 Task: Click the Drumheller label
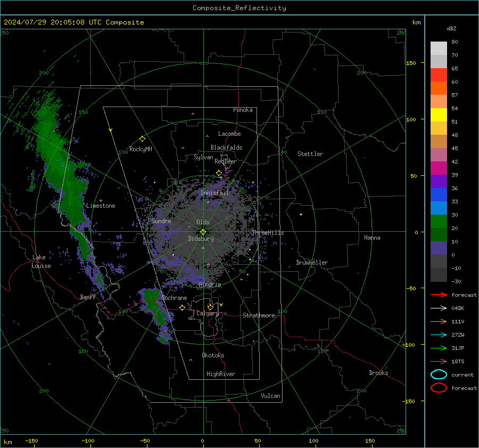(312, 263)
